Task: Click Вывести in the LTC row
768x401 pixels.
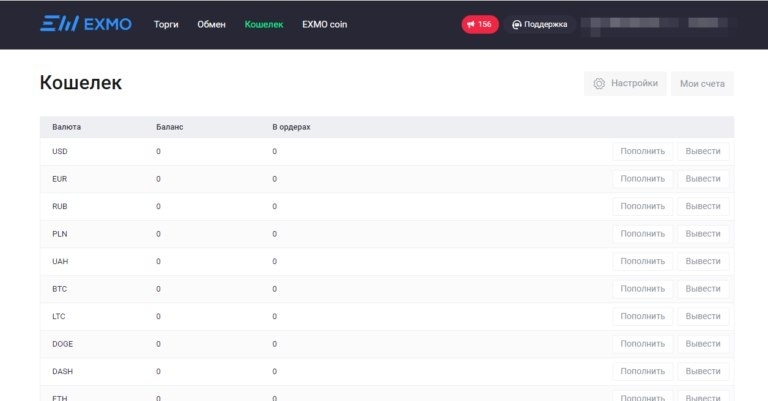Action: click(703, 316)
